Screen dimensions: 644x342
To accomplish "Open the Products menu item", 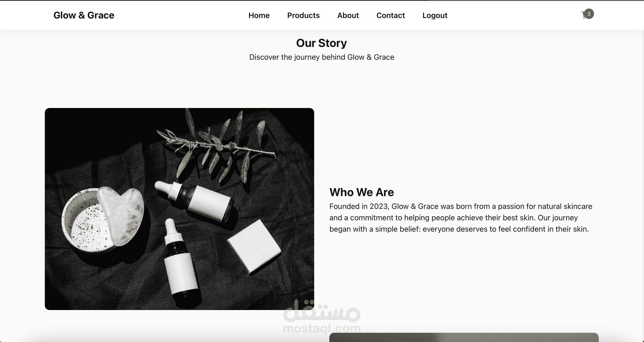I will [303, 15].
